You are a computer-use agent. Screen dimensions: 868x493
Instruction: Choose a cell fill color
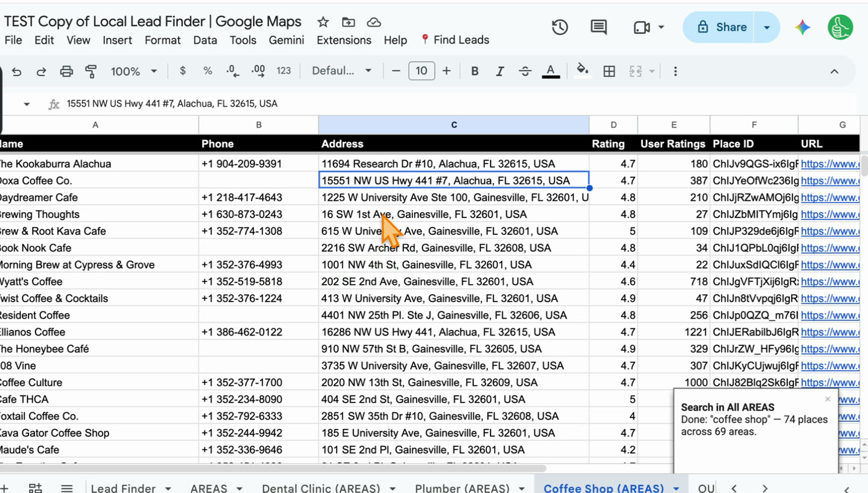click(x=582, y=71)
